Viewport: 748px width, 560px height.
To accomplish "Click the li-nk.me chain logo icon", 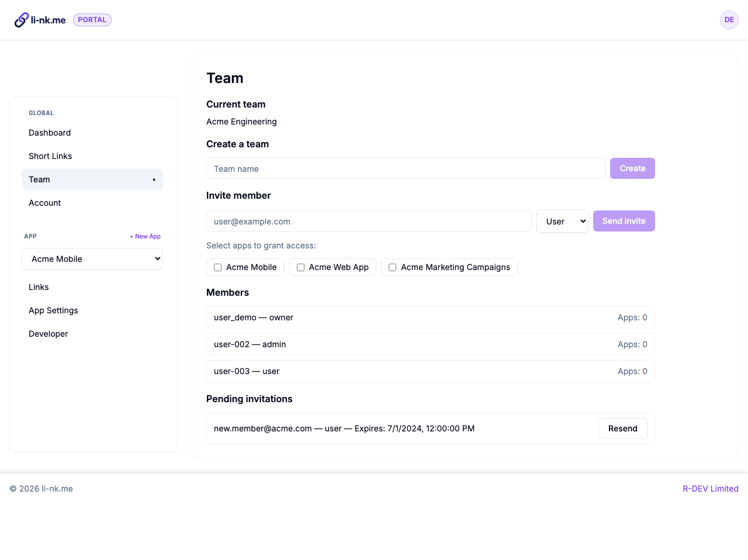I will (x=22, y=20).
